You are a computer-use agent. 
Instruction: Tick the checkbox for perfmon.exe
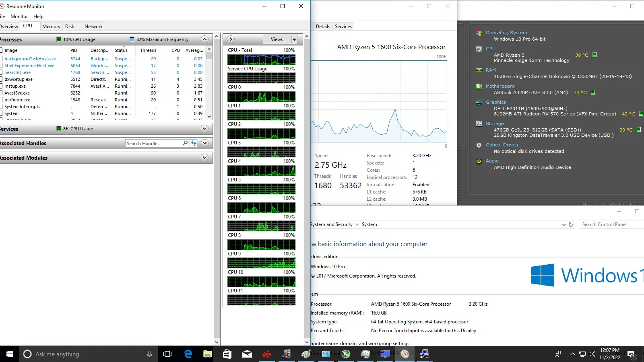click(x=1, y=100)
